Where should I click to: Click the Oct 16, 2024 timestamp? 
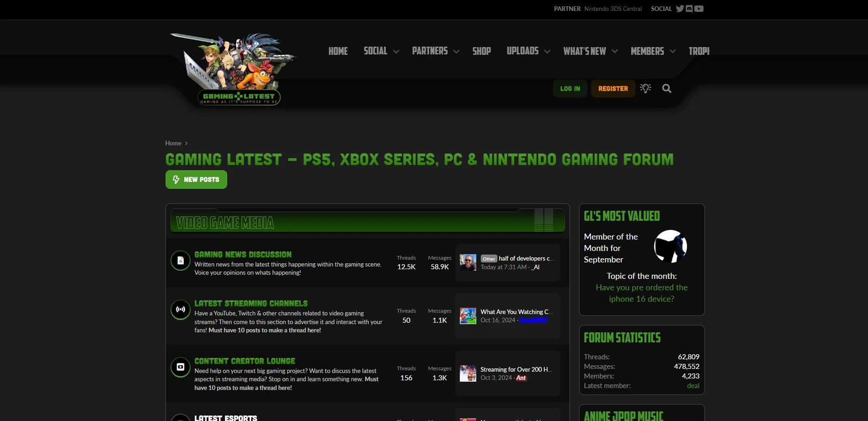click(x=498, y=320)
